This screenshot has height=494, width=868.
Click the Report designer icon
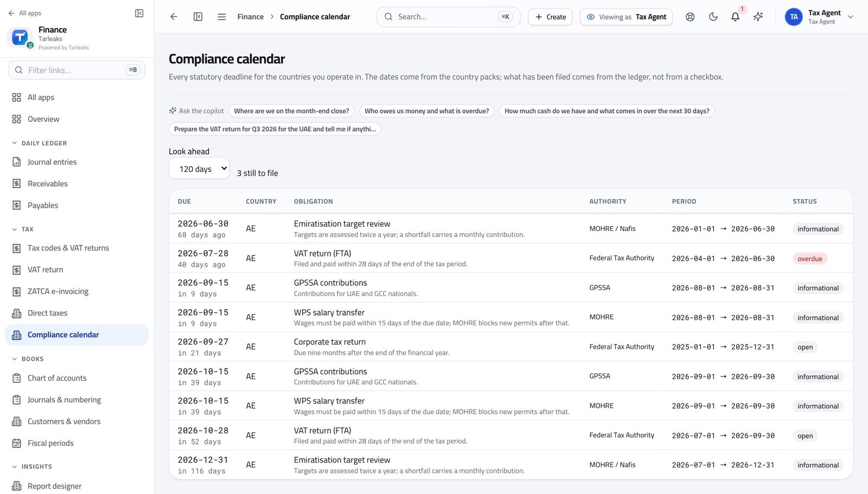pos(17,486)
